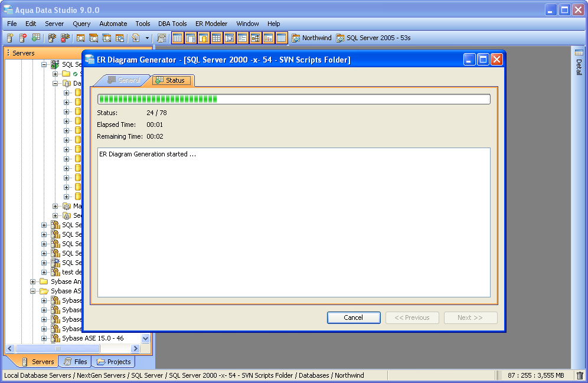Select the Status tab in ER Diagram Generator
Viewport: 588px width, 383px height.
coord(172,80)
